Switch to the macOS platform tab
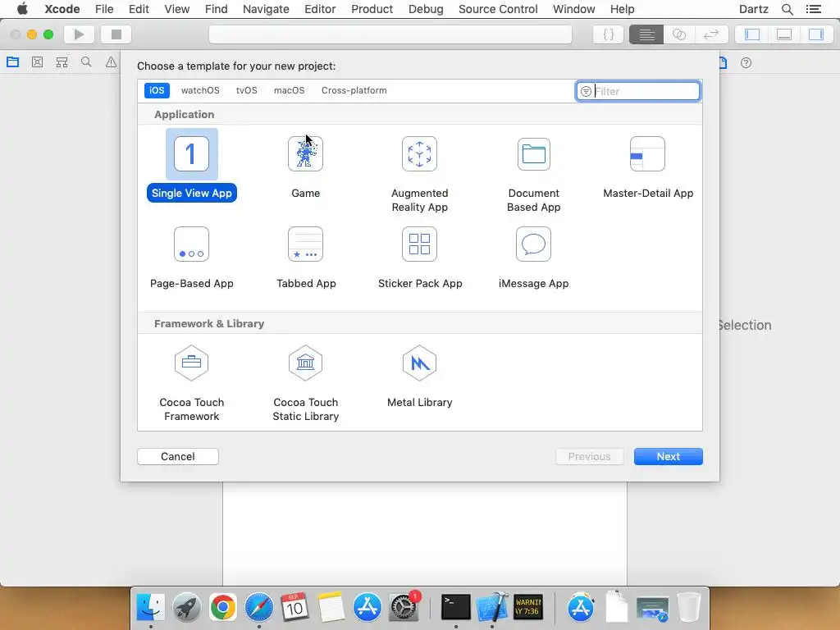 click(x=290, y=90)
